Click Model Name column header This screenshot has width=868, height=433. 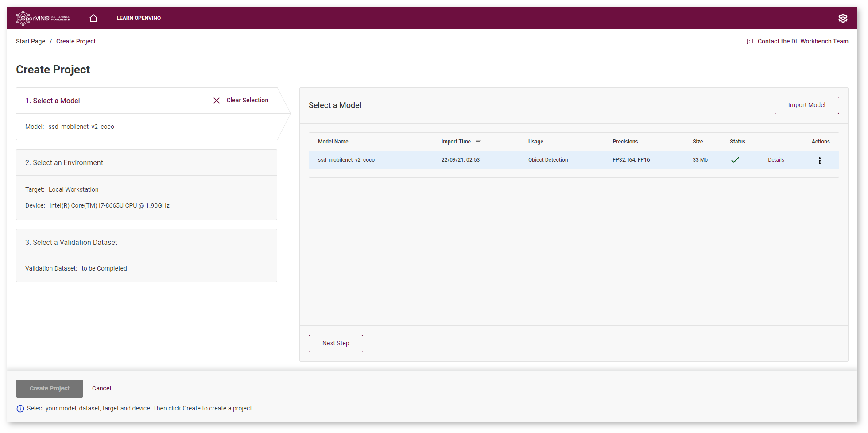[x=333, y=142]
